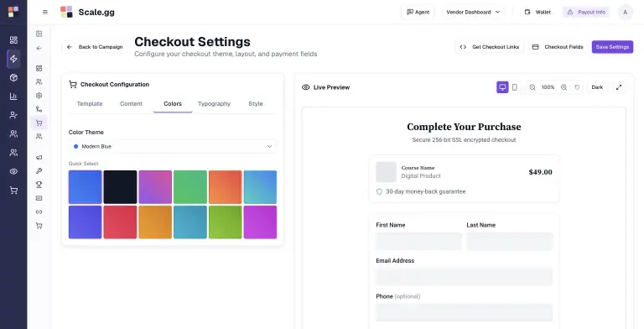Open the Agent chat button
Image resolution: width=644 pixels, height=329 pixels.
click(x=418, y=12)
